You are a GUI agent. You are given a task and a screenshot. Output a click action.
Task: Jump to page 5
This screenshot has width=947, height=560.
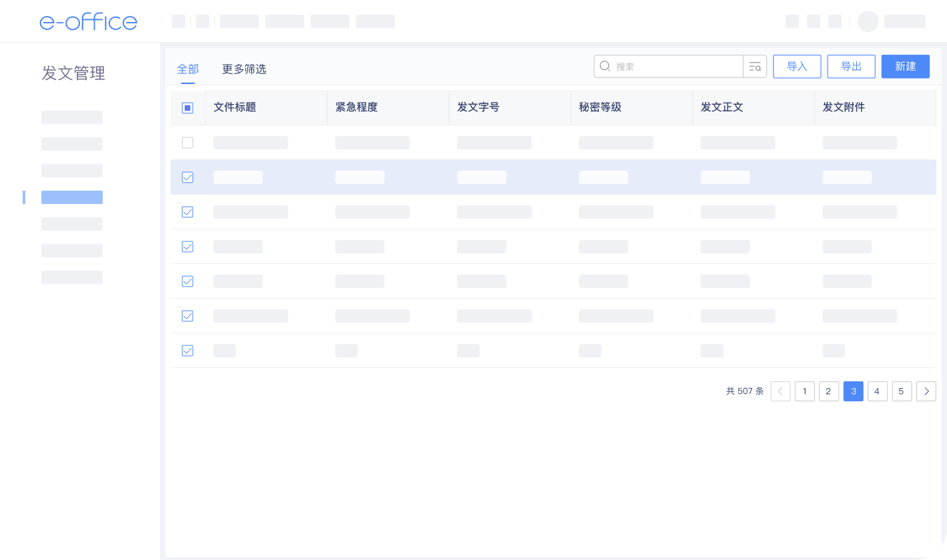click(902, 391)
